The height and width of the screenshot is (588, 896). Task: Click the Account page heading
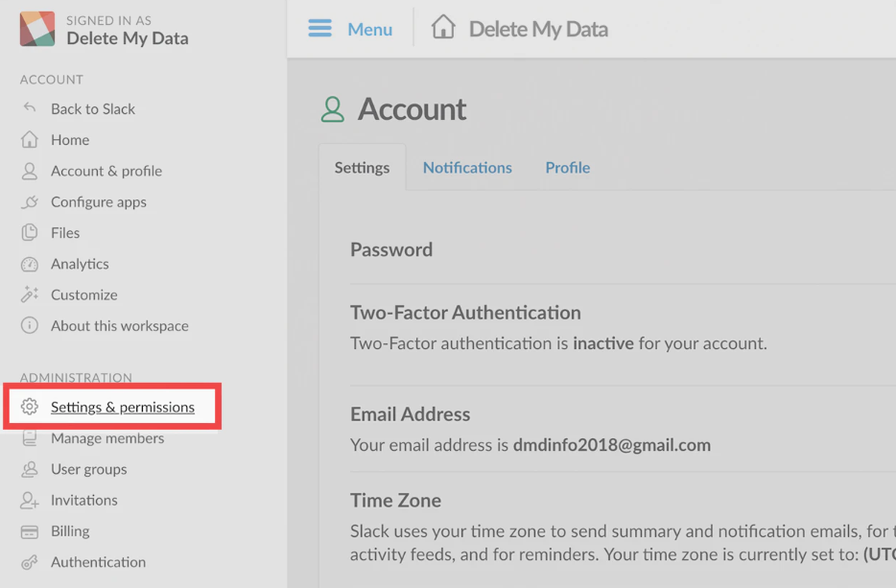click(x=412, y=109)
